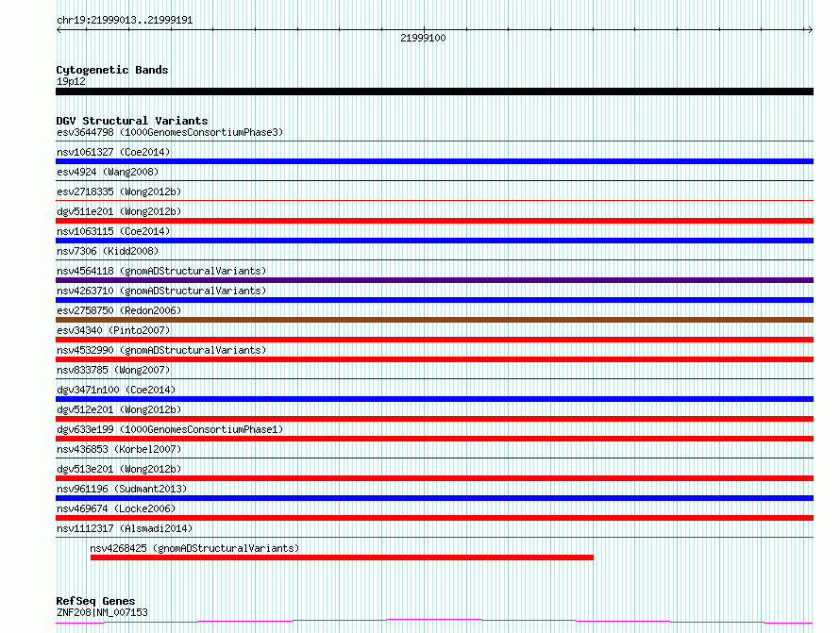Click the red bar of dgv633e199
The image size is (840, 633).
coord(434,439)
